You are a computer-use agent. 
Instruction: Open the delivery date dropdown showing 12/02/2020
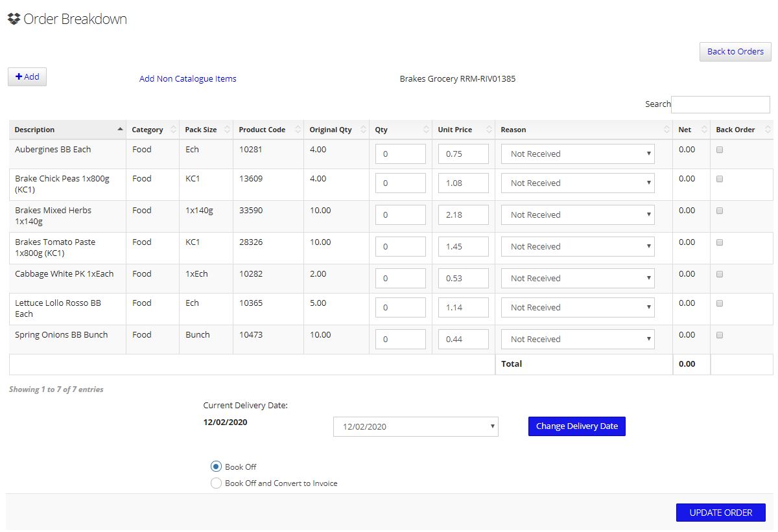pos(416,427)
